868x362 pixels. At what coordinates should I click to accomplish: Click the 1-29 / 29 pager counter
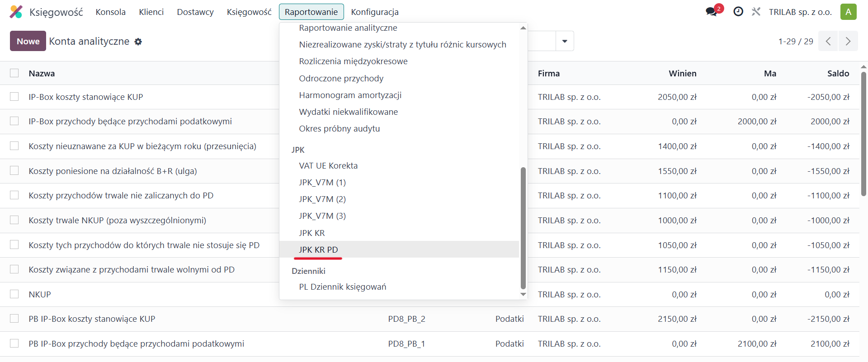pos(796,42)
